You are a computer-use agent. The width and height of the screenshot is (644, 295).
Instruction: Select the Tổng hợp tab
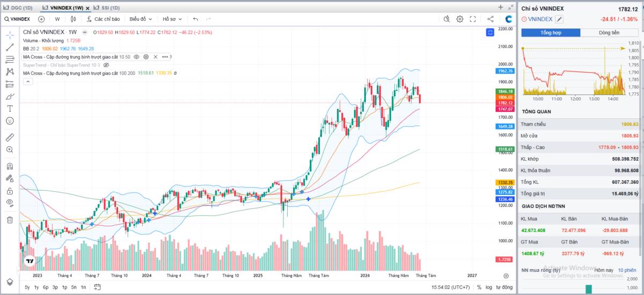click(551, 33)
